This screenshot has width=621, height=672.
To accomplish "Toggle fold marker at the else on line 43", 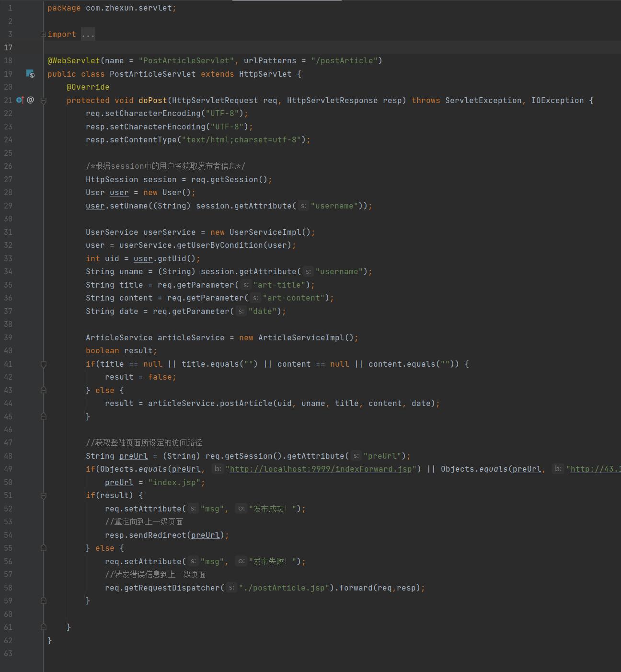I will click(43, 390).
